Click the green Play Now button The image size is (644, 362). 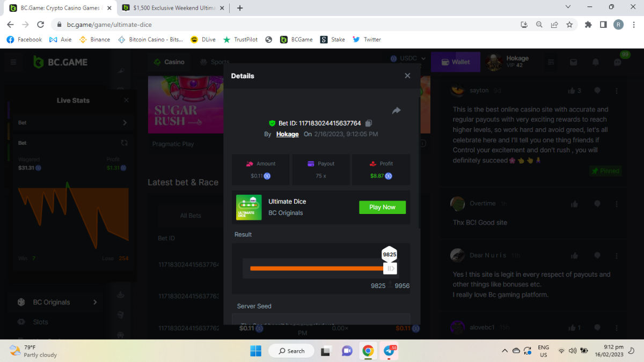click(382, 207)
